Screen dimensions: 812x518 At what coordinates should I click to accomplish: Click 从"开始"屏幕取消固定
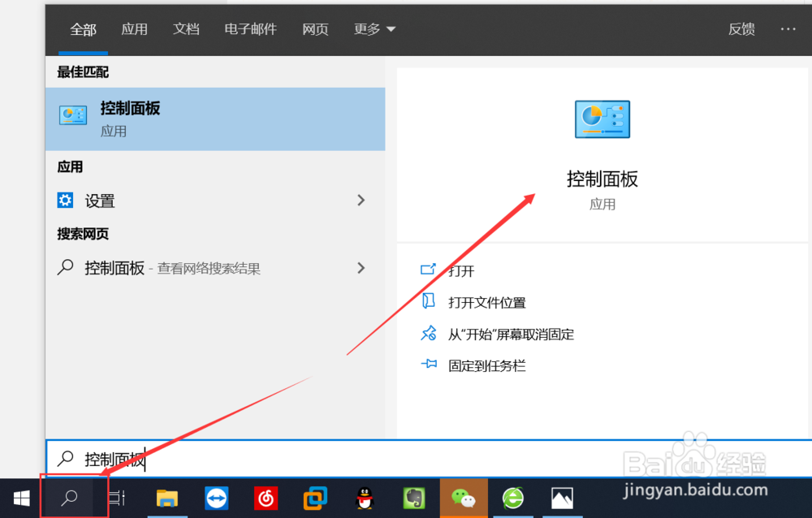click(x=510, y=334)
